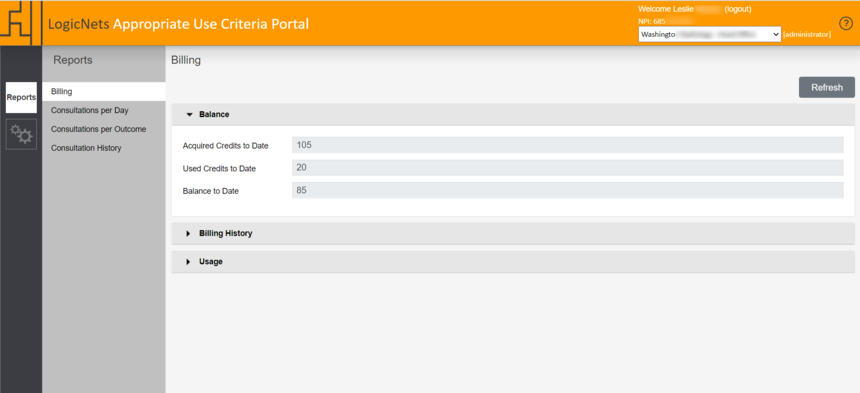Click the Used Credits to Date field
Viewport: 860px width, 393px height.
tap(568, 168)
